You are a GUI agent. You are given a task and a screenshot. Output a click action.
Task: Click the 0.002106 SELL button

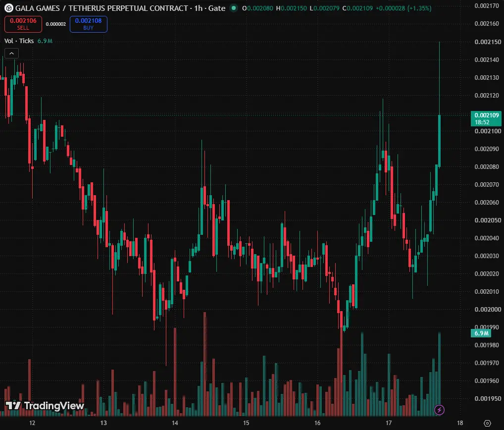coord(23,24)
